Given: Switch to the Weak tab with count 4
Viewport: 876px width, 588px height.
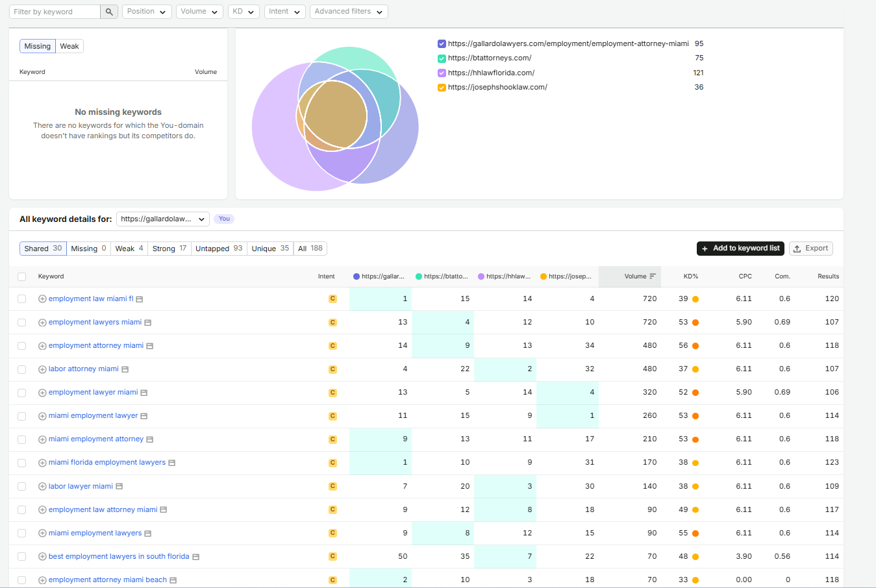Looking at the screenshot, I should click(x=129, y=249).
